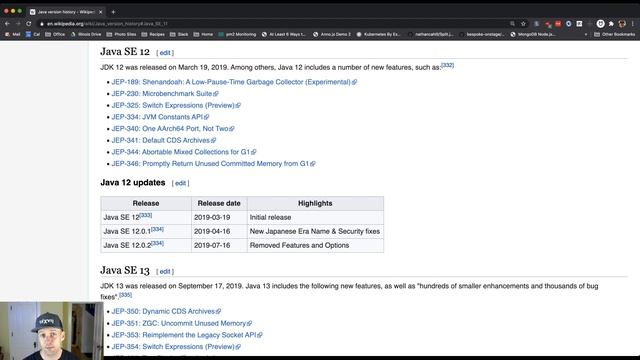This screenshot has width=640, height=360.
Task: Open the Chrome three-dot menu
Action: (x=633, y=24)
